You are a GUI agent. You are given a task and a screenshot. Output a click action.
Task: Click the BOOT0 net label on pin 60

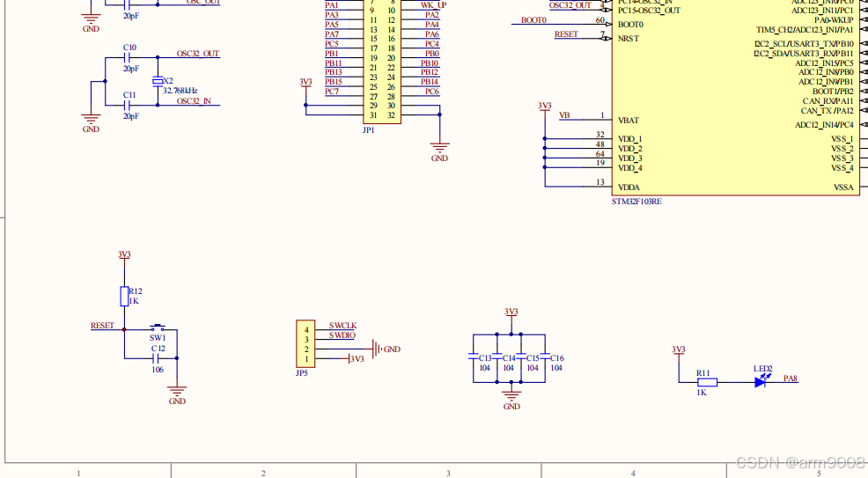533,20
